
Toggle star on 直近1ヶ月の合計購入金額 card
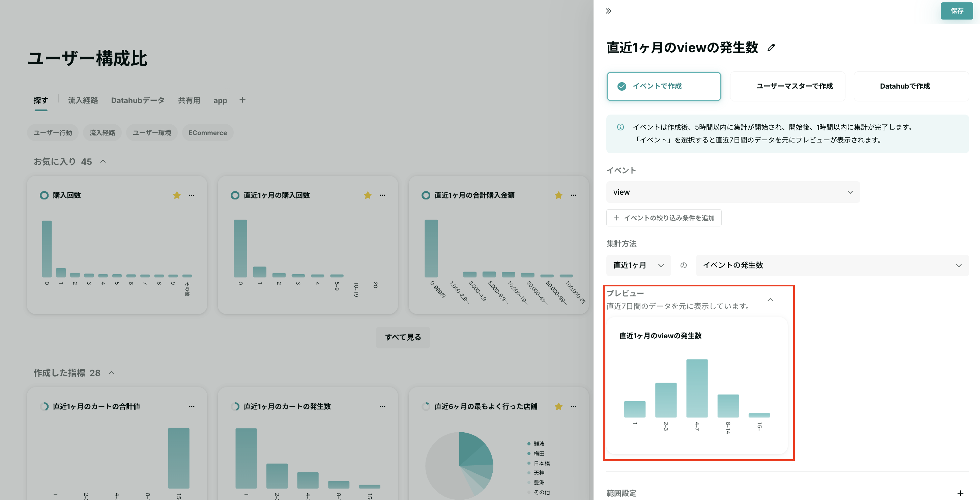(558, 195)
